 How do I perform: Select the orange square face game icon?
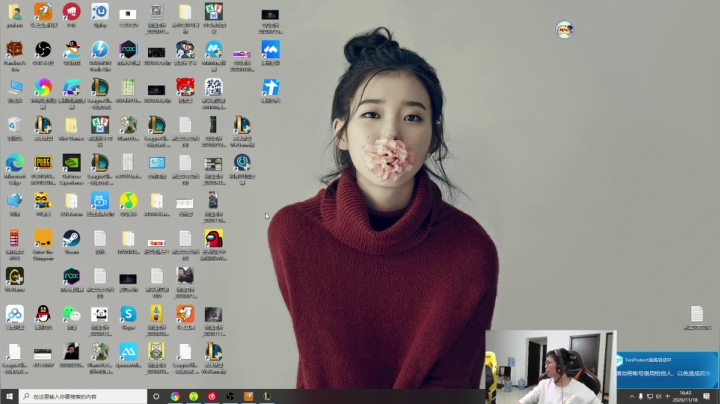[43, 239]
